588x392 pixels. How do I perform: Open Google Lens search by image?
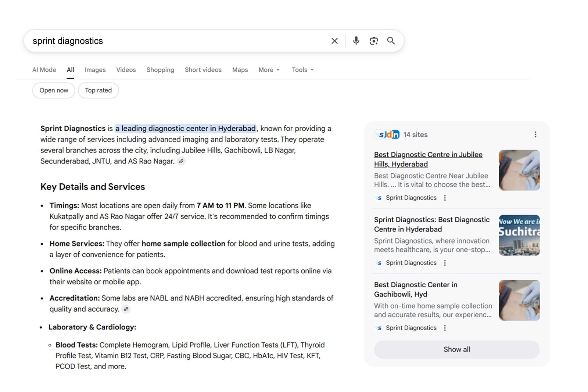click(373, 41)
